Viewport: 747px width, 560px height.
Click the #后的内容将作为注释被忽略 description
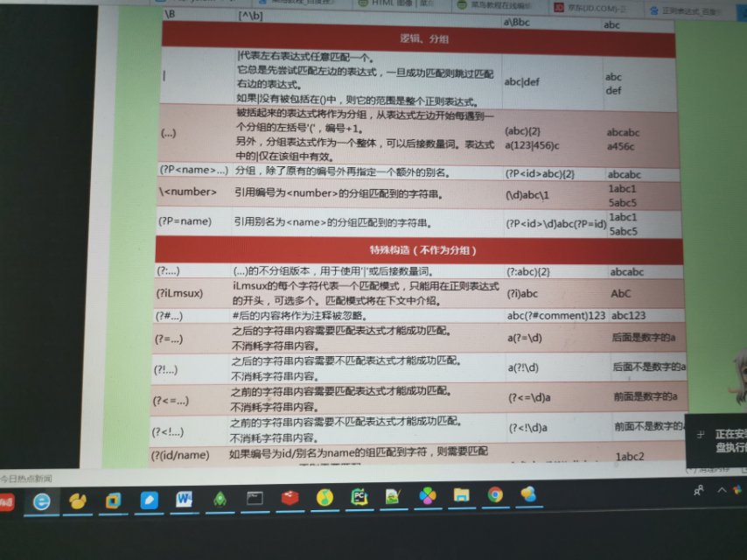point(299,316)
